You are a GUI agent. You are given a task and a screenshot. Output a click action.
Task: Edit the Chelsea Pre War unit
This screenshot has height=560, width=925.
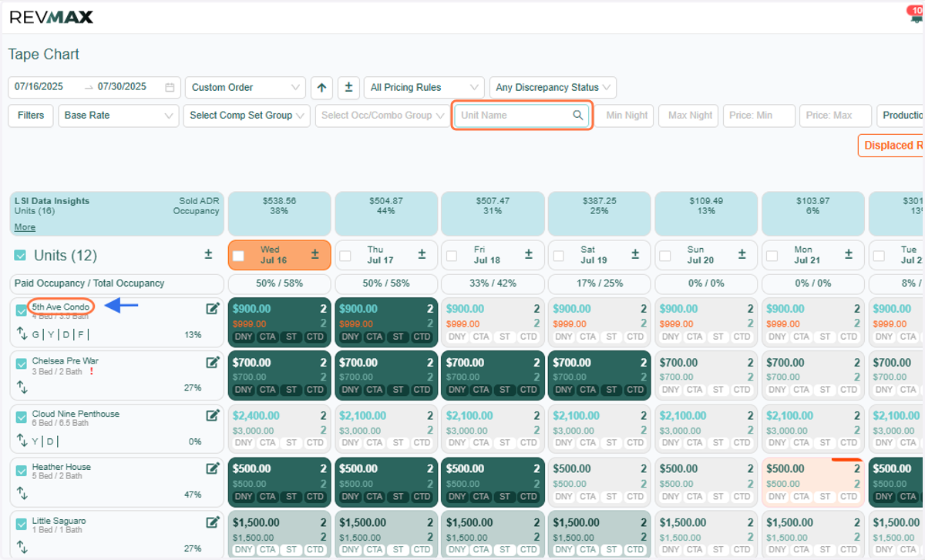pyautogui.click(x=213, y=362)
